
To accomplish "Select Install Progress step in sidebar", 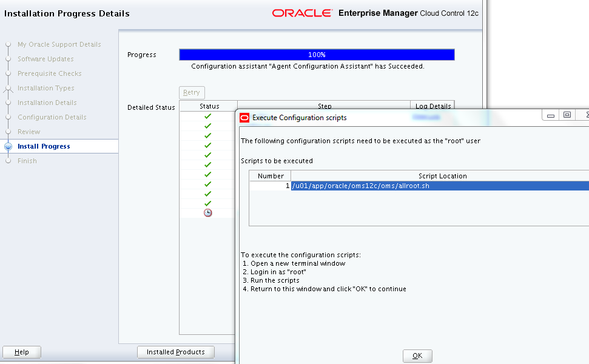I will tap(44, 146).
